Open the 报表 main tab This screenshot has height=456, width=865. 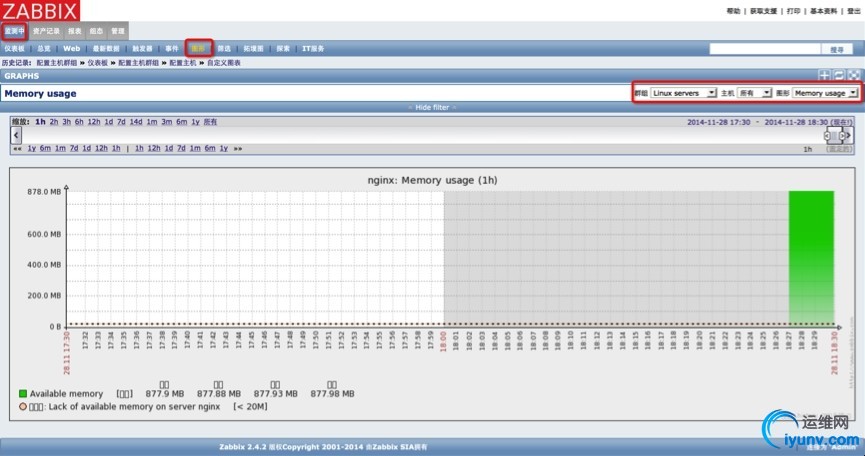click(74, 31)
